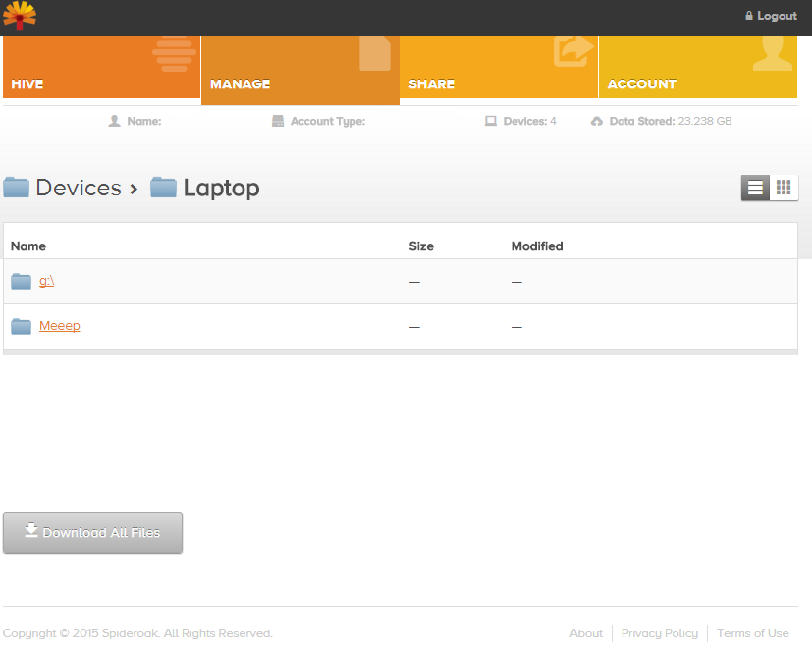This screenshot has width=812, height=657.
Task: Click the Size column header
Action: tap(421, 246)
